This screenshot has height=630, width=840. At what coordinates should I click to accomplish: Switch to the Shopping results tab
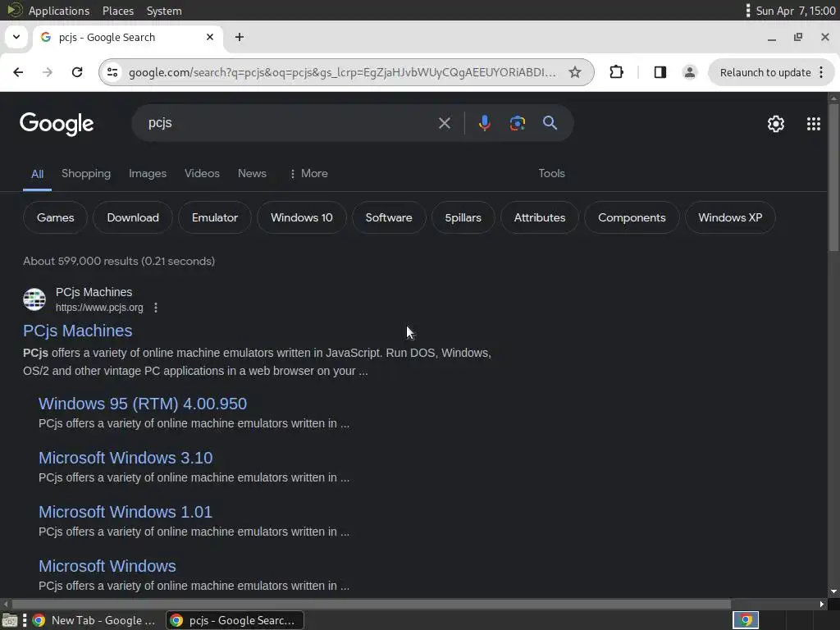point(85,174)
